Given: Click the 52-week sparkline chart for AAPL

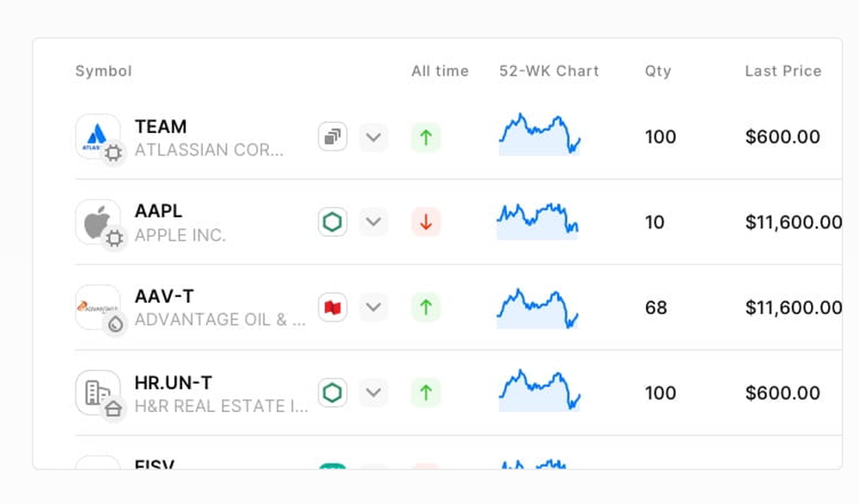Looking at the screenshot, I should tap(537, 219).
